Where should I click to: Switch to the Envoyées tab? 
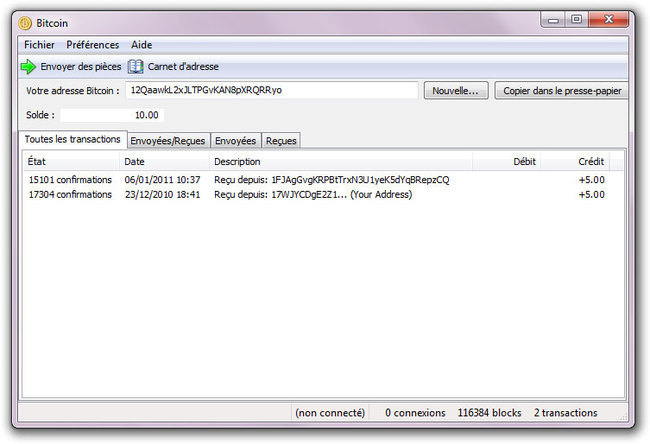pyautogui.click(x=235, y=141)
